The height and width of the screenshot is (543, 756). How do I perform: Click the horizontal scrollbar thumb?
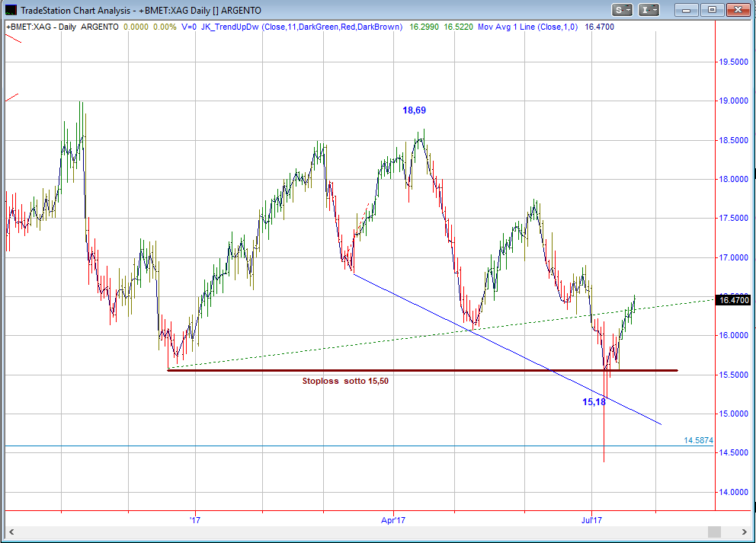coord(714,532)
